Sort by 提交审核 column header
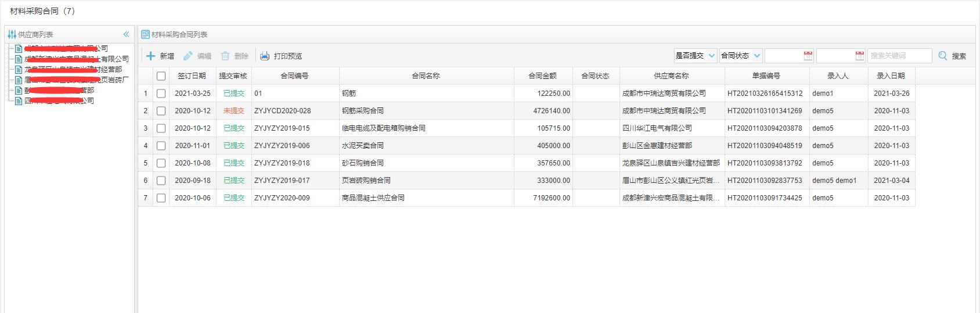This screenshot has width=980, height=313. [x=233, y=76]
